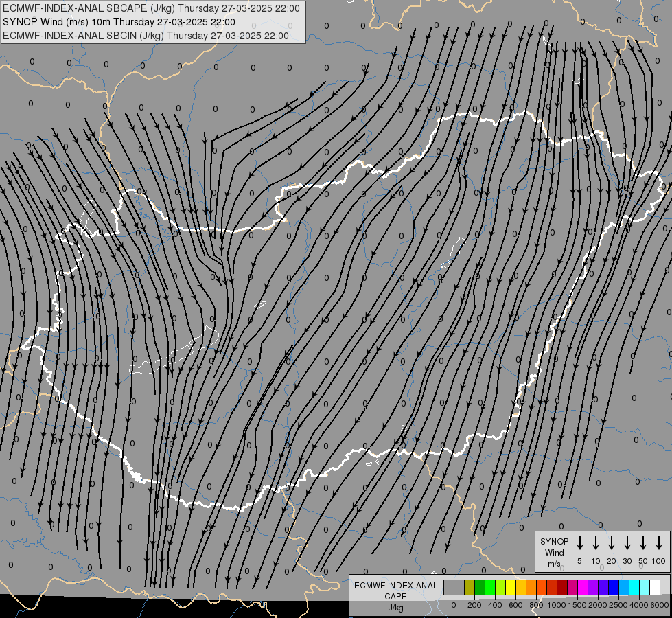Click the '5' wind speed label
Image resolution: width=672 pixels, height=618 pixels.
579,561
